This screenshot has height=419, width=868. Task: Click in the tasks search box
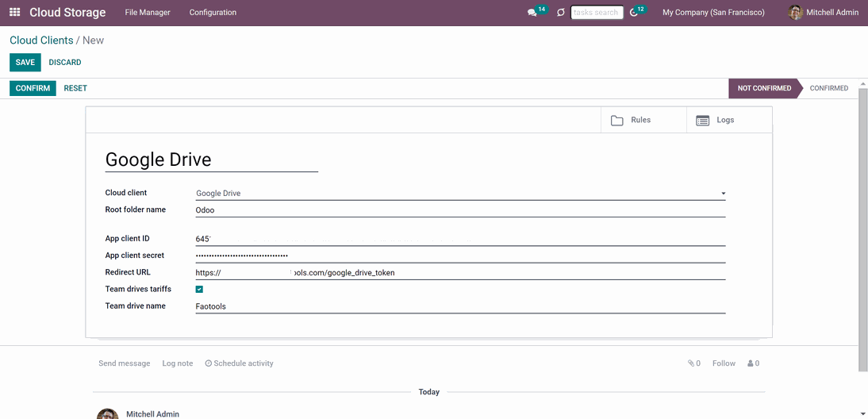597,12
